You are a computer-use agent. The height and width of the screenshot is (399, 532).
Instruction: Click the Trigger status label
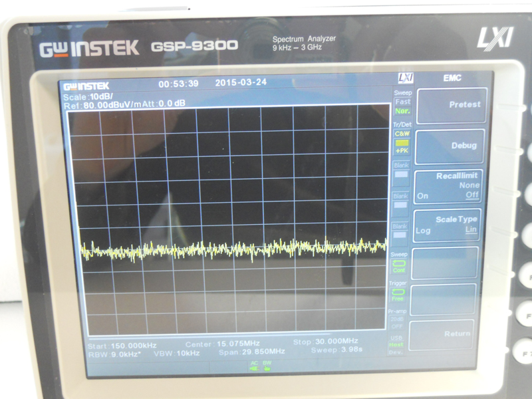(398, 283)
